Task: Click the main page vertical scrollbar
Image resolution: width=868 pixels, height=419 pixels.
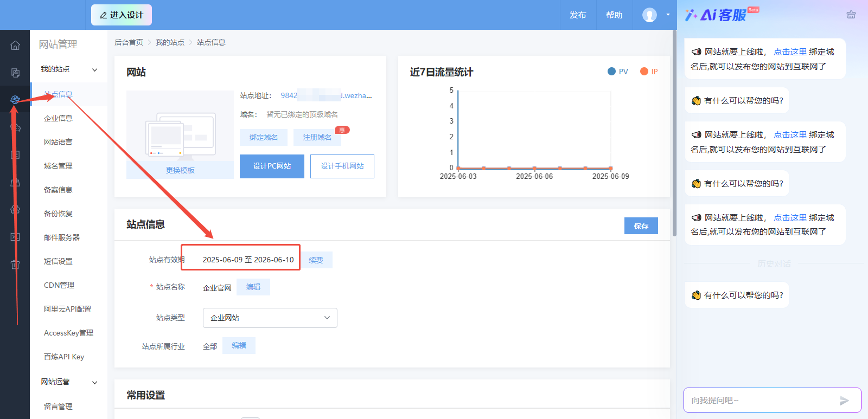Action: [x=674, y=133]
